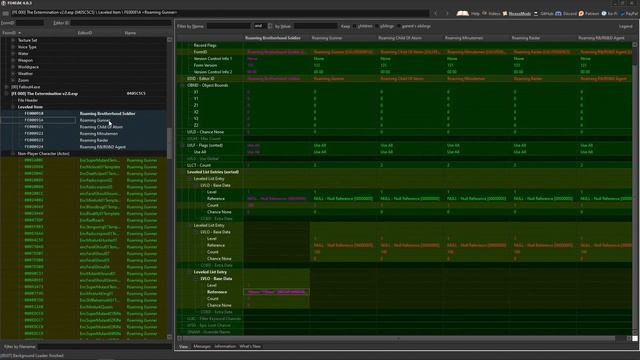Collapse the Leveled Item group
This screenshot has height=360, width=640.
point(13,107)
